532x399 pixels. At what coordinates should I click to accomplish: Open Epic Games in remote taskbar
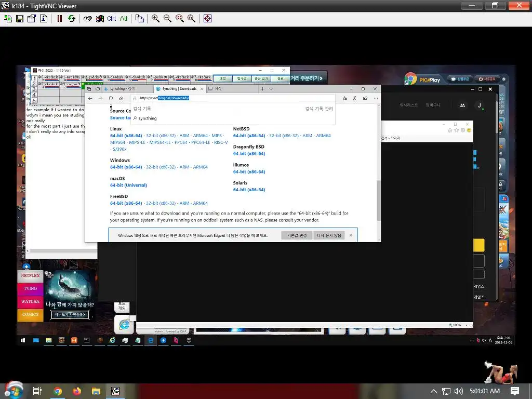point(189,340)
